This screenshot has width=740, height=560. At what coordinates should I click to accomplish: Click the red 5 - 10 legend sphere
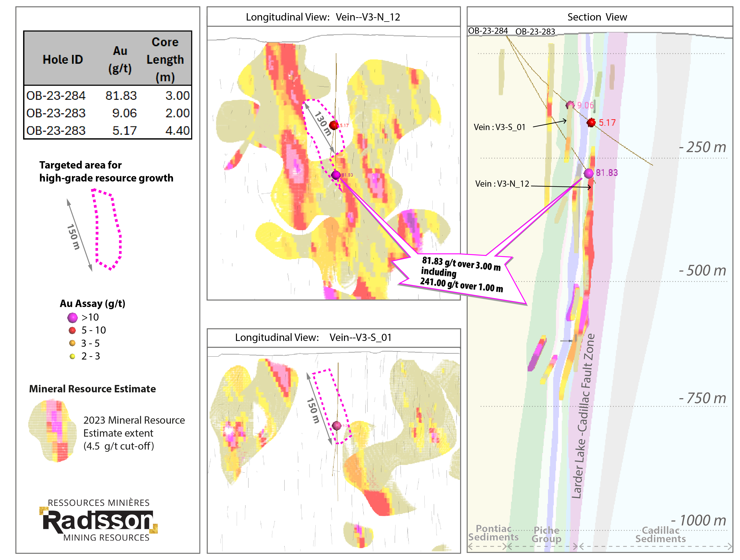72,330
